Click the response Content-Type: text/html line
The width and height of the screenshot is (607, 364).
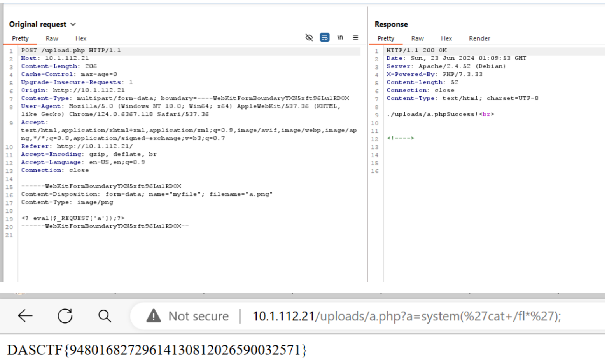(x=462, y=98)
